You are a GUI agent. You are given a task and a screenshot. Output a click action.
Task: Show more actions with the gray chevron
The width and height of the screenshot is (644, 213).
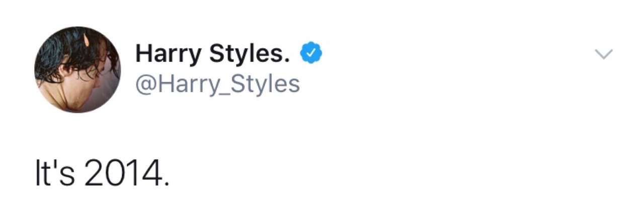(x=603, y=54)
